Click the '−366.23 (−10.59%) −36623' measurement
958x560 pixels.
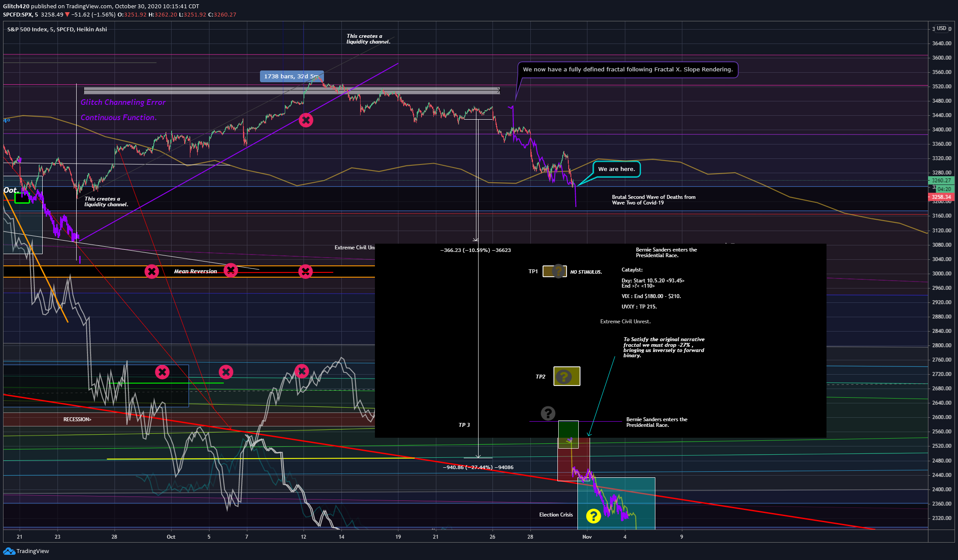tap(476, 250)
